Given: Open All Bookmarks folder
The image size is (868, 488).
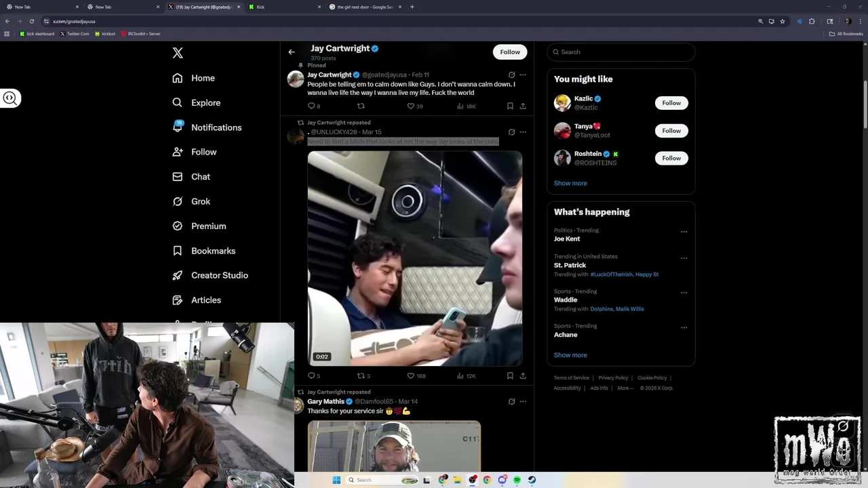Looking at the screenshot, I should click(846, 34).
